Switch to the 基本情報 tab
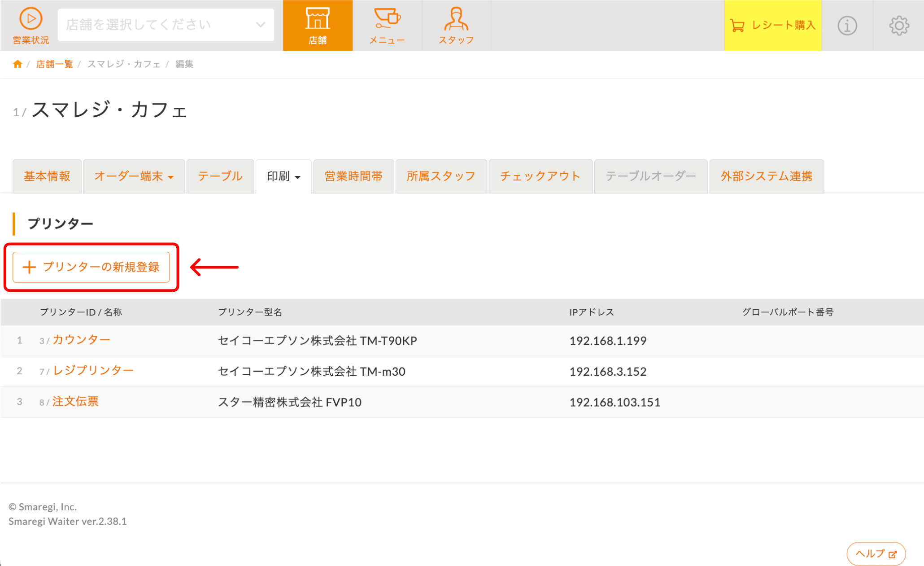The width and height of the screenshot is (924, 566). [47, 176]
